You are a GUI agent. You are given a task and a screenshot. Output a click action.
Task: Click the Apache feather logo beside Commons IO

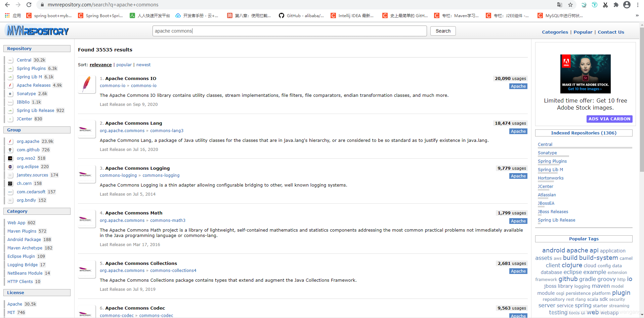(x=86, y=84)
